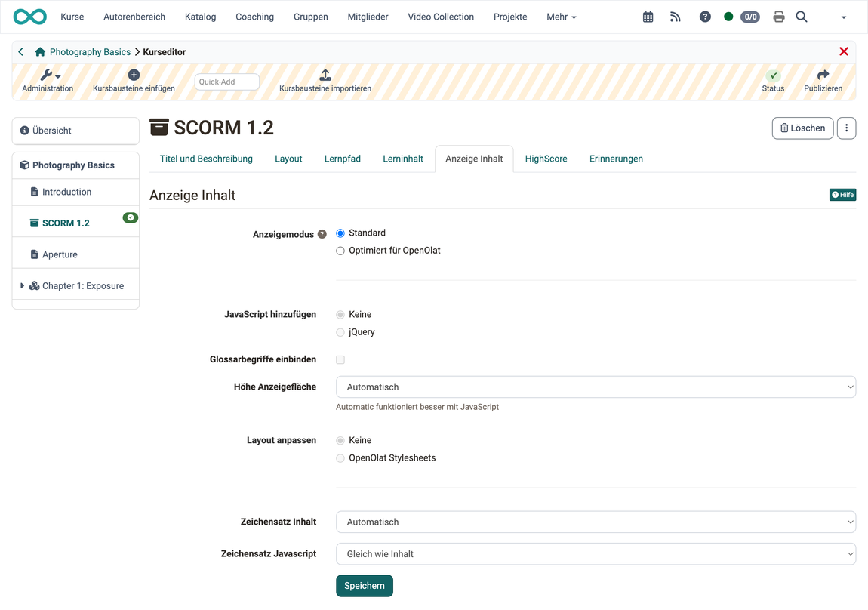Screen dimensions: 868x610
Task: Click the Aperture page icon in the tree
Action: (x=34, y=254)
